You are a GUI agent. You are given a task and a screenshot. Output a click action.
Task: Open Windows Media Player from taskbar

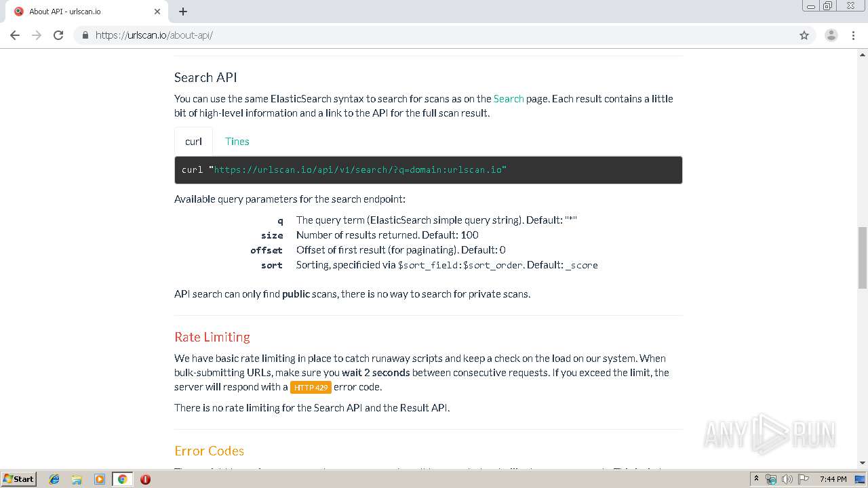coord(99,479)
